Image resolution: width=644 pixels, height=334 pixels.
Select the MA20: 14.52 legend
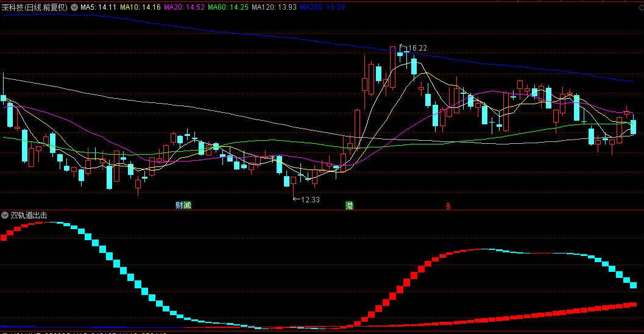(x=185, y=7)
